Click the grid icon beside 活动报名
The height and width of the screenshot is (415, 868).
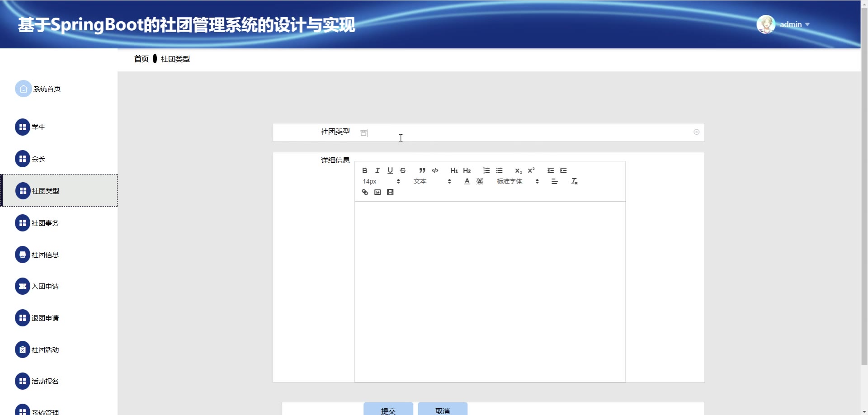(23, 381)
